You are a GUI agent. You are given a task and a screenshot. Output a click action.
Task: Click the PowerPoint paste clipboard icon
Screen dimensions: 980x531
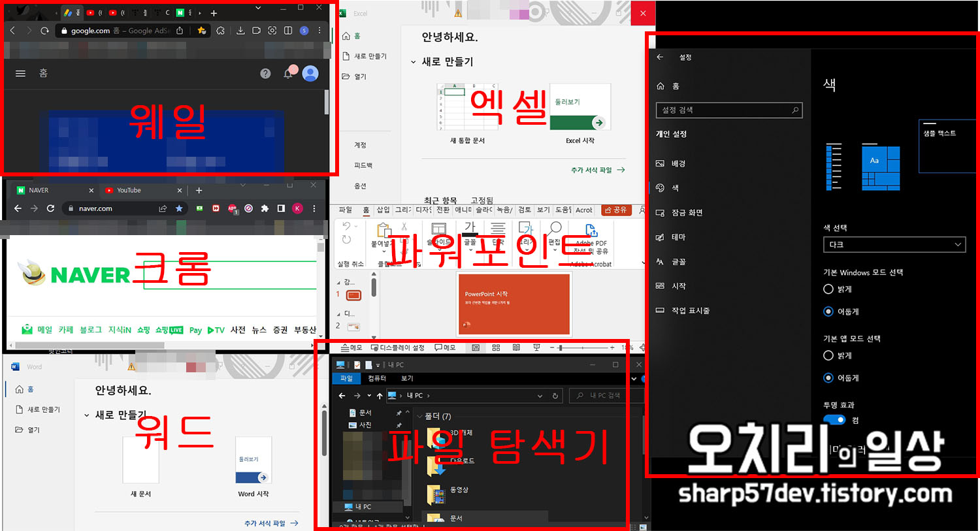384,229
